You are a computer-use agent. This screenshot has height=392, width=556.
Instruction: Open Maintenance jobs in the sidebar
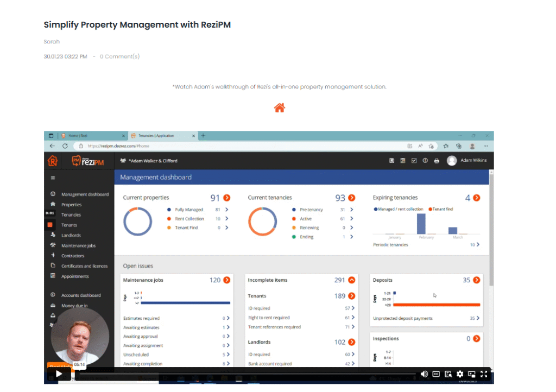78,245
